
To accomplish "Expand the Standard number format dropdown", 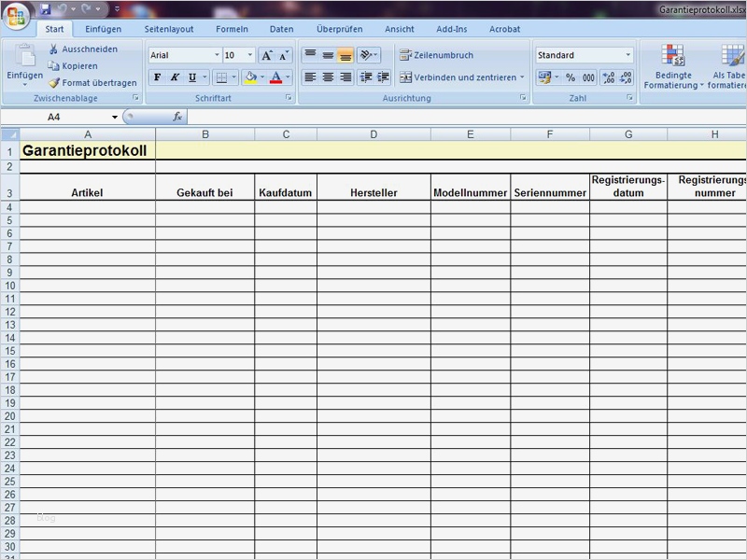I will [629, 55].
